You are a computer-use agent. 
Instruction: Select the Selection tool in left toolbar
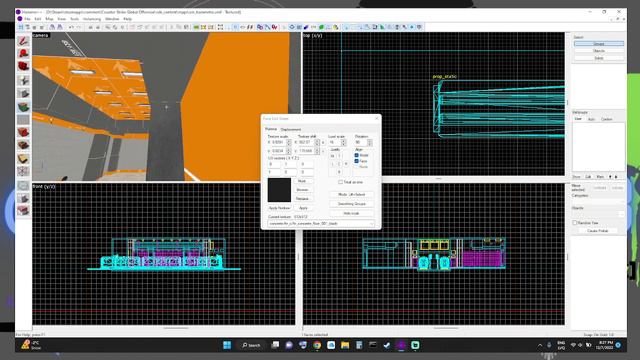pyautogui.click(x=23, y=41)
